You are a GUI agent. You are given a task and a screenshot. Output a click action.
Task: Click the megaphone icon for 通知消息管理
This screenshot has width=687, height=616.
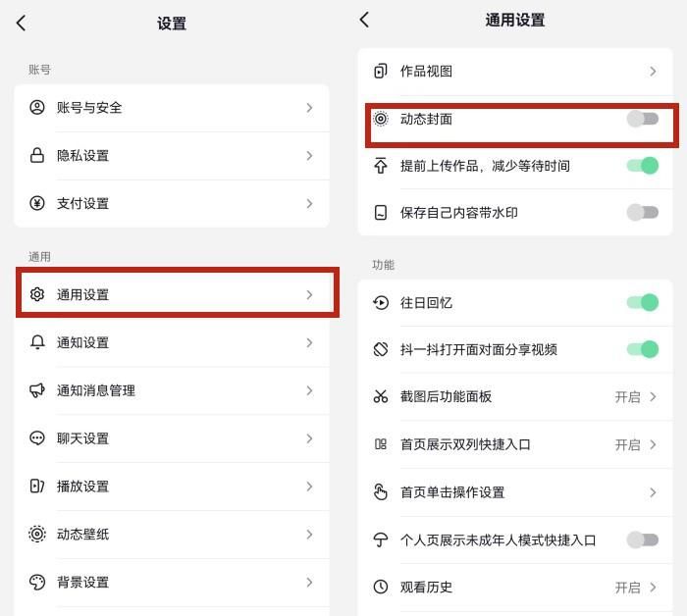(x=37, y=390)
